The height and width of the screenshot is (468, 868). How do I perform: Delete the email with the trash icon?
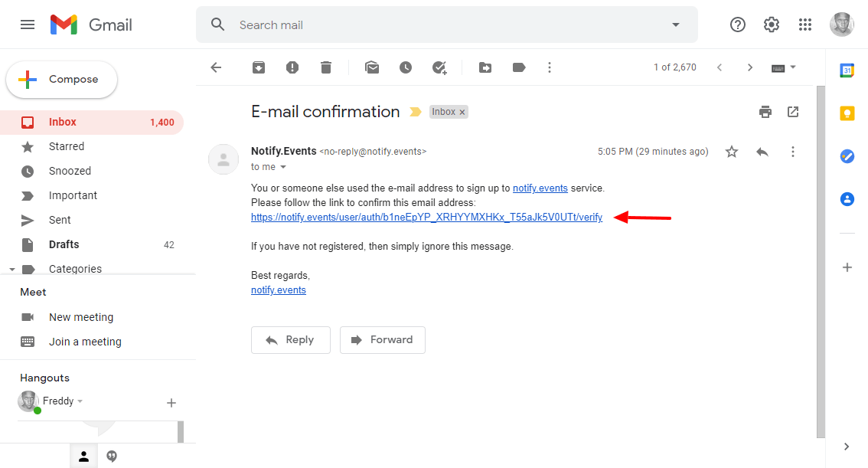pyautogui.click(x=326, y=67)
